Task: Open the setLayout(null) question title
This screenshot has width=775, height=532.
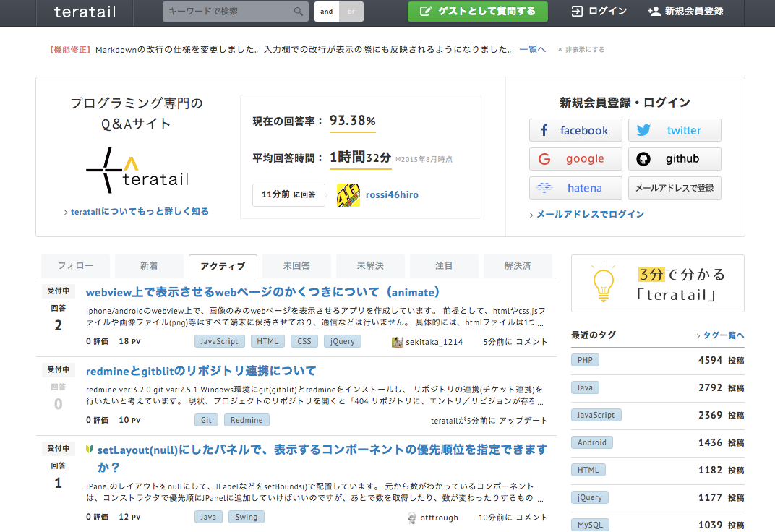Action: point(322,458)
